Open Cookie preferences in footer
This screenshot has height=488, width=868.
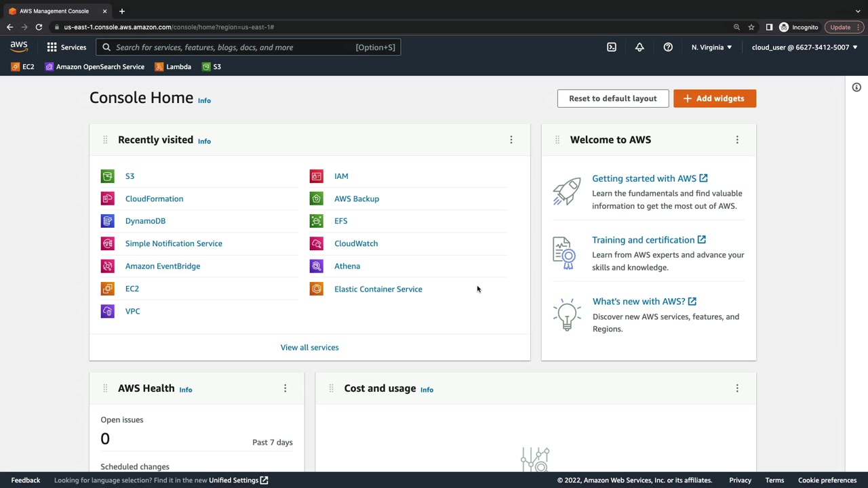tap(827, 481)
